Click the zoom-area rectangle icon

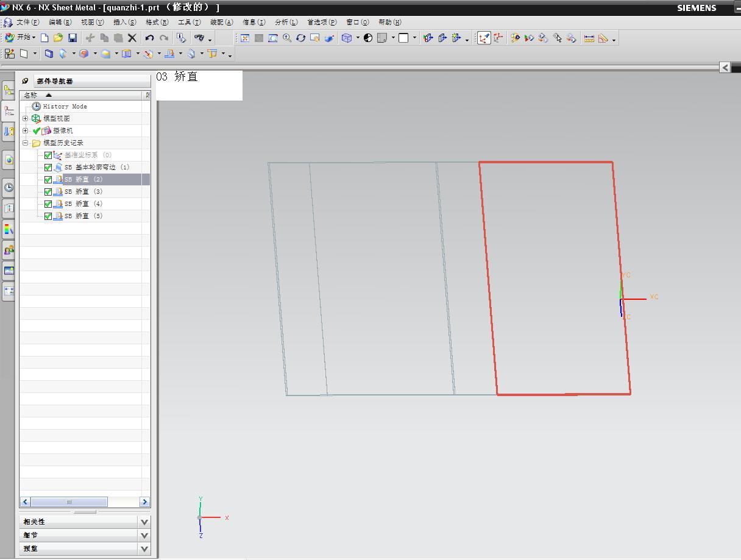point(273,38)
